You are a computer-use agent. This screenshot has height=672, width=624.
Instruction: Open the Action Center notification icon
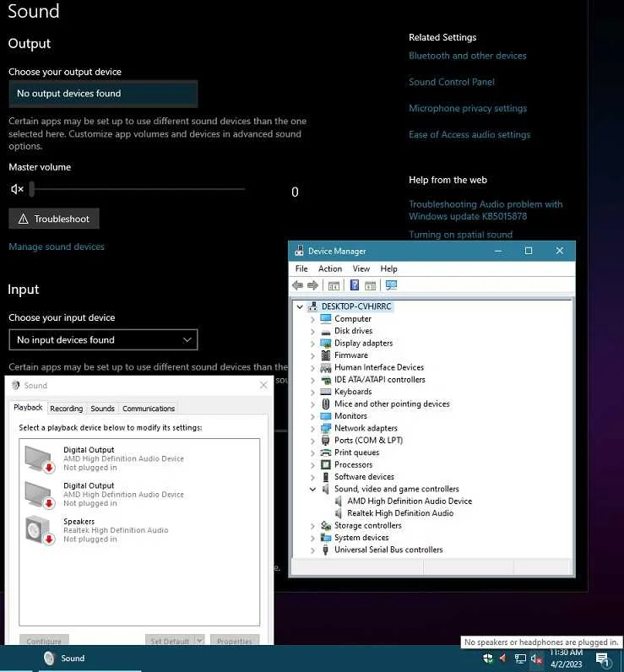[603, 658]
